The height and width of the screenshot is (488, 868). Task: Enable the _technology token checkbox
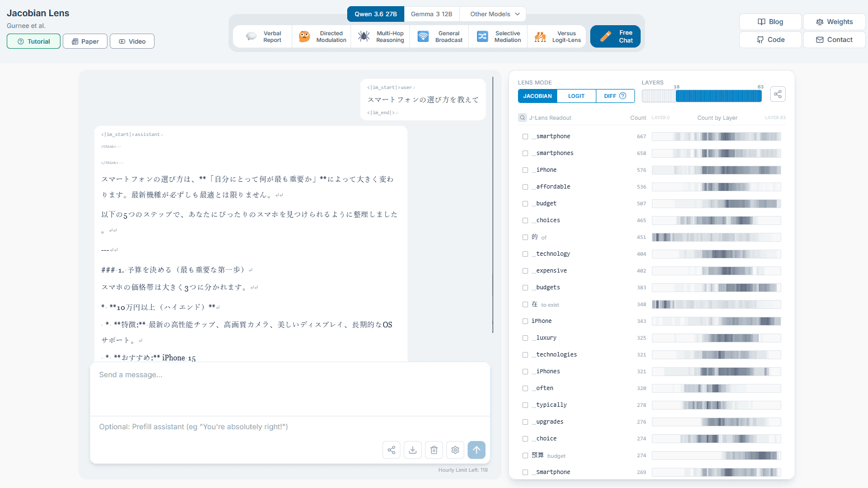525,254
